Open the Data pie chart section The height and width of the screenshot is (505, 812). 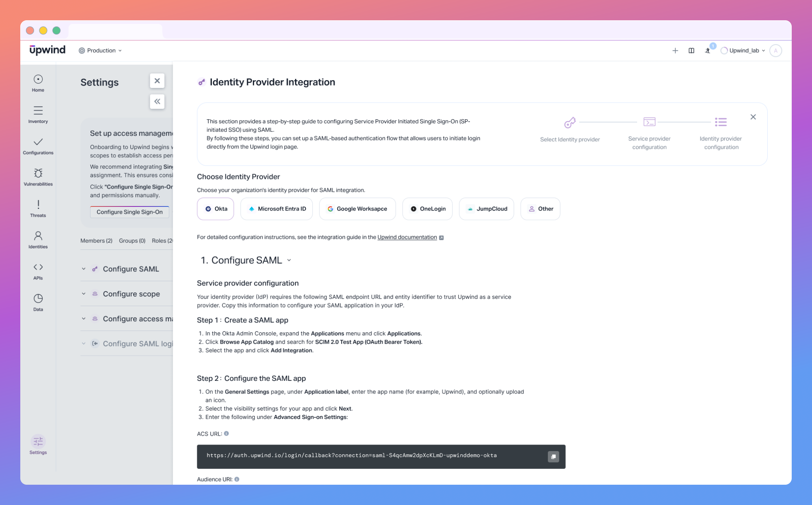[38, 302]
